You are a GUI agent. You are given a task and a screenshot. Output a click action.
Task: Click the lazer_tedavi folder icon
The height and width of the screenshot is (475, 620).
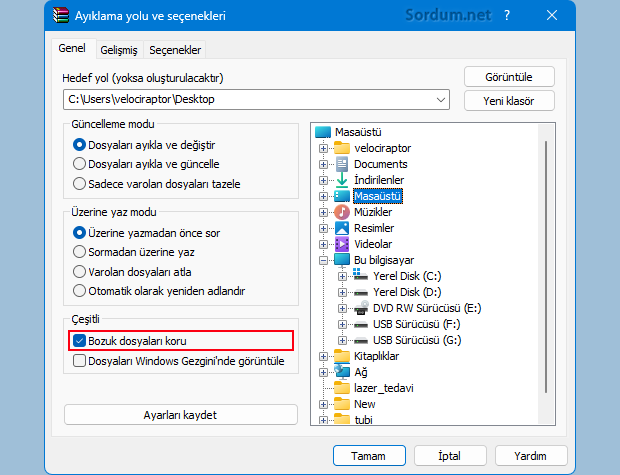[x=342, y=388]
